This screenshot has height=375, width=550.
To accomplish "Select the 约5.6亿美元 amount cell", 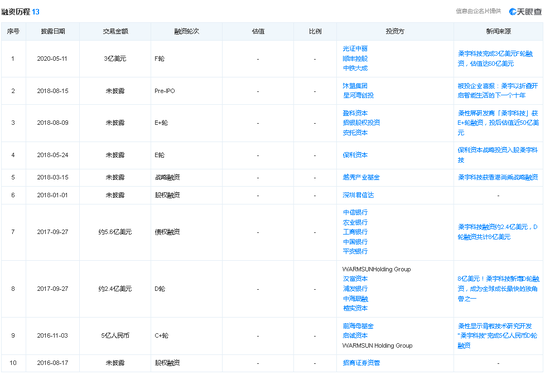I will [115, 232].
